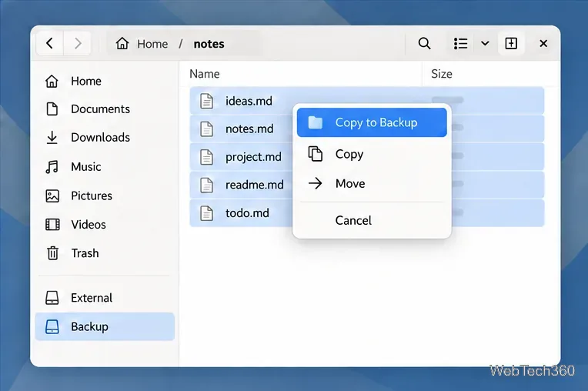This screenshot has height=391, width=588.
Task: Click the arrow icon beside Move
Action: [x=315, y=183]
